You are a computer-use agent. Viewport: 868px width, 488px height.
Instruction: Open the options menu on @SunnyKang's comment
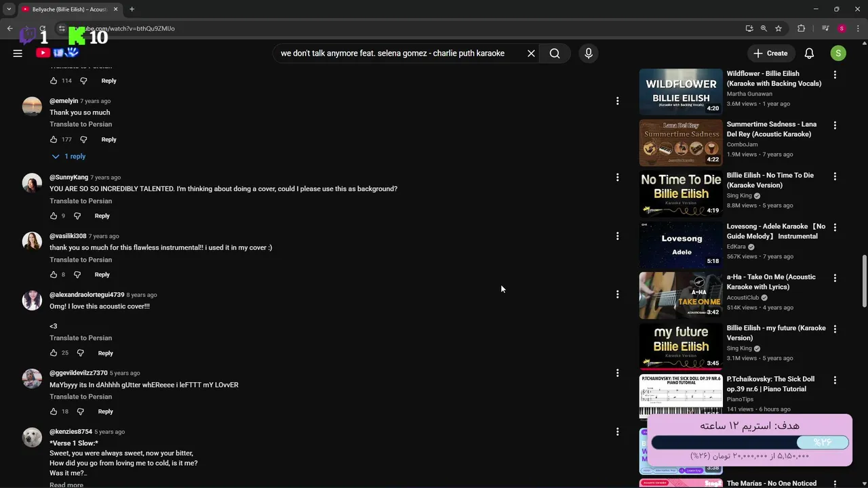tap(617, 178)
